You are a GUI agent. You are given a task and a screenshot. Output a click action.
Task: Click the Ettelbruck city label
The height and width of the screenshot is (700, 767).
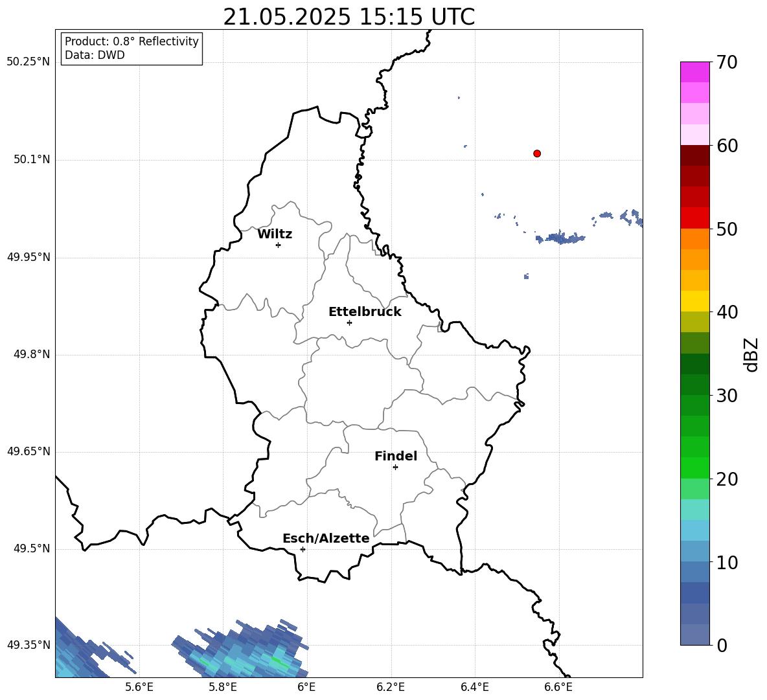[365, 312]
